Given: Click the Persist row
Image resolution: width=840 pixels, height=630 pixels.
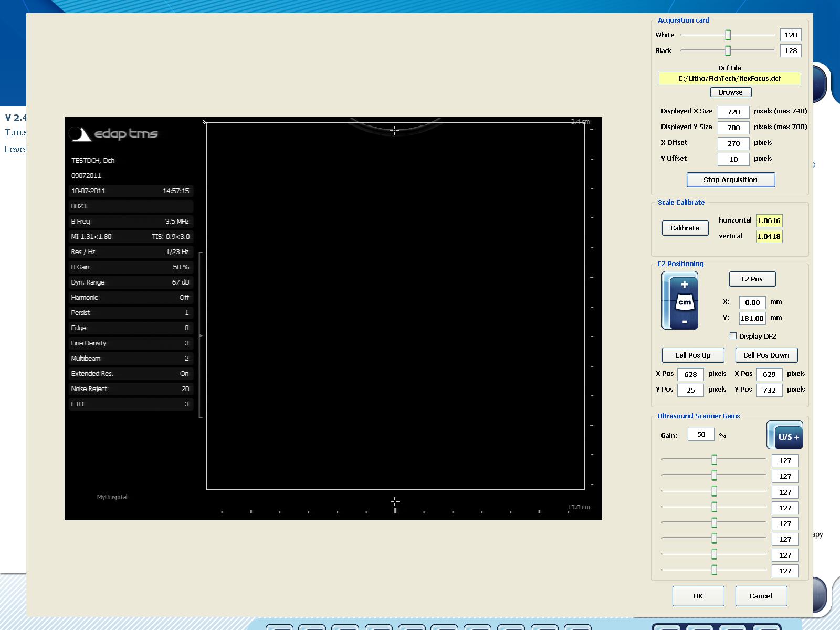Looking at the screenshot, I should [x=130, y=312].
